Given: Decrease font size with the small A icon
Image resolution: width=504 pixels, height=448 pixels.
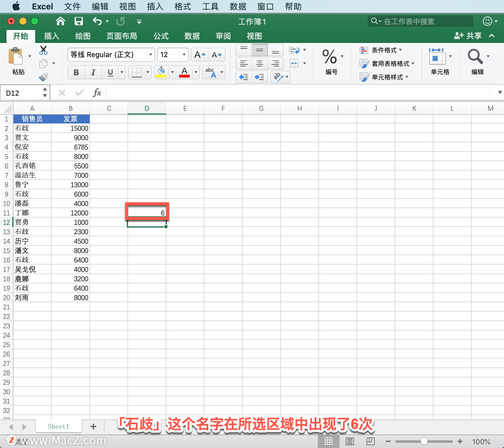Looking at the screenshot, I should pyautogui.click(x=217, y=55).
